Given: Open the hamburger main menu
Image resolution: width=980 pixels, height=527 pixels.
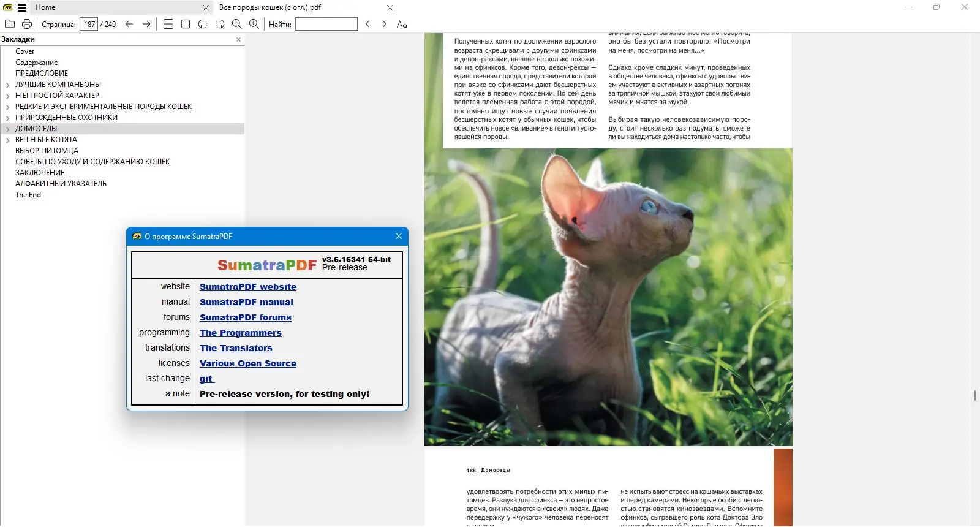Looking at the screenshot, I should [x=22, y=7].
